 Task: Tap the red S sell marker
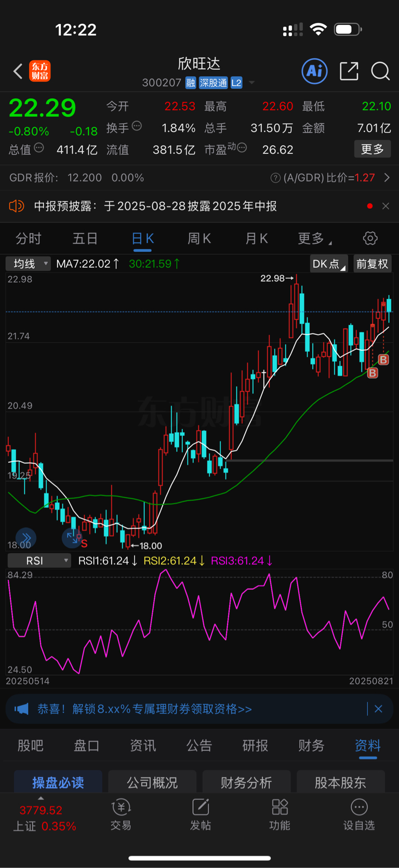tap(84, 543)
